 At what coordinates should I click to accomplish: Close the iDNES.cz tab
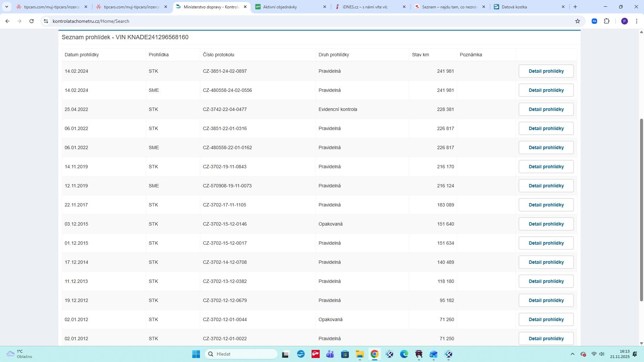coord(404,7)
